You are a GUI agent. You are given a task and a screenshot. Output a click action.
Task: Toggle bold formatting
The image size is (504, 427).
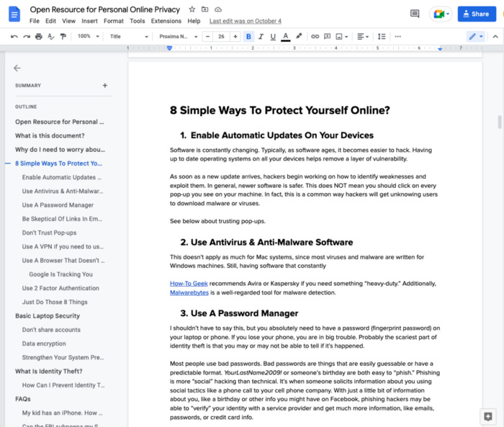[x=248, y=37]
